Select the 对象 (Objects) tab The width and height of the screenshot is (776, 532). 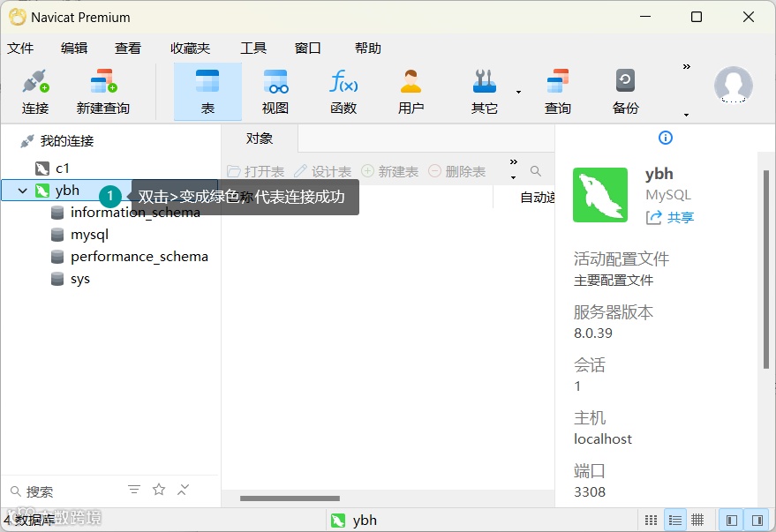pyautogui.click(x=260, y=139)
